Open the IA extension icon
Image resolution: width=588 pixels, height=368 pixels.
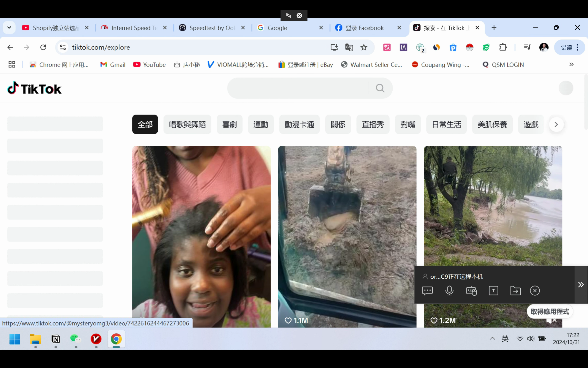(x=403, y=47)
